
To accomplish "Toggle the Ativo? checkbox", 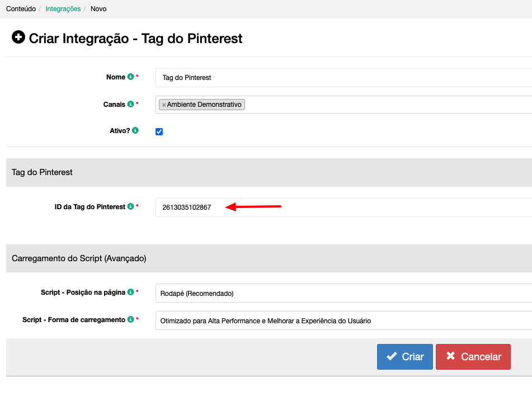I will [159, 132].
